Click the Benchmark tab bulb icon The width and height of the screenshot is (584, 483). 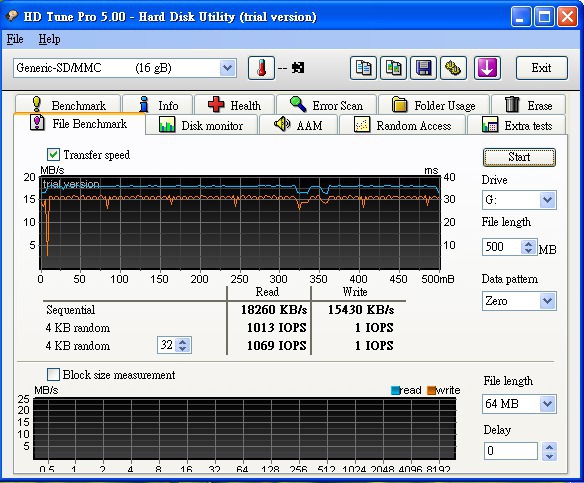pos(36,104)
